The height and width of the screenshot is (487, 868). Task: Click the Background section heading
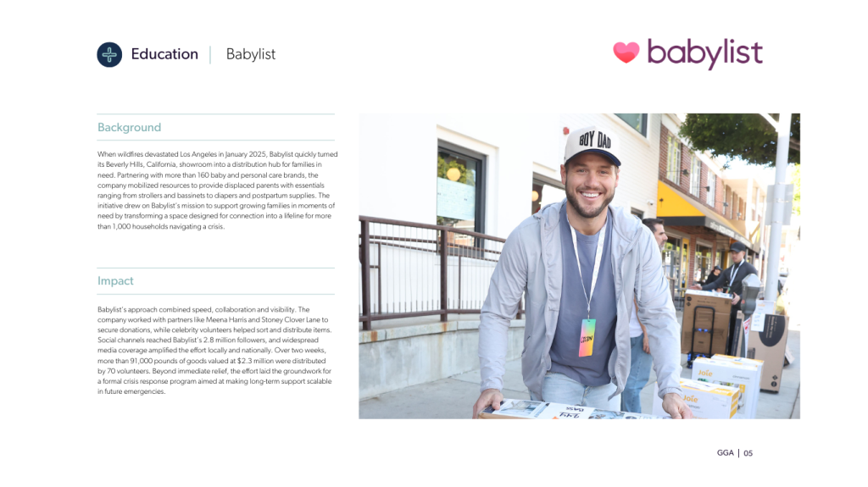pos(130,127)
